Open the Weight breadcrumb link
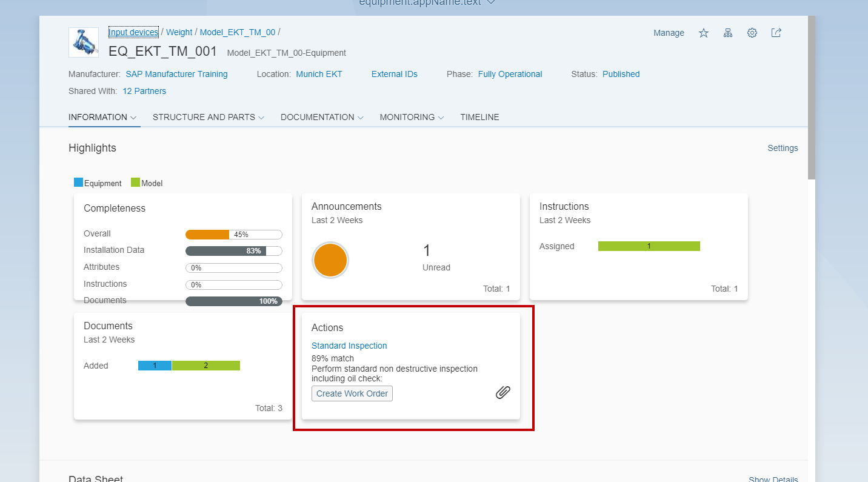This screenshot has height=482, width=868. pos(179,32)
